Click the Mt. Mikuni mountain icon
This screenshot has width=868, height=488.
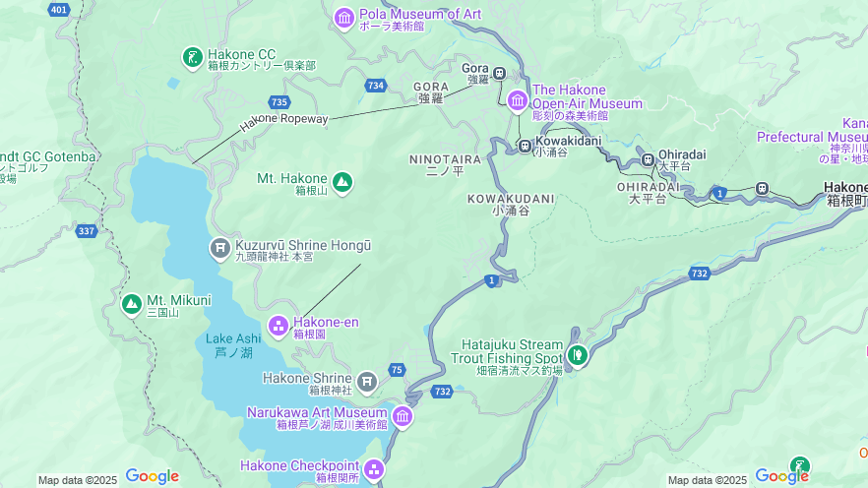(132, 304)
